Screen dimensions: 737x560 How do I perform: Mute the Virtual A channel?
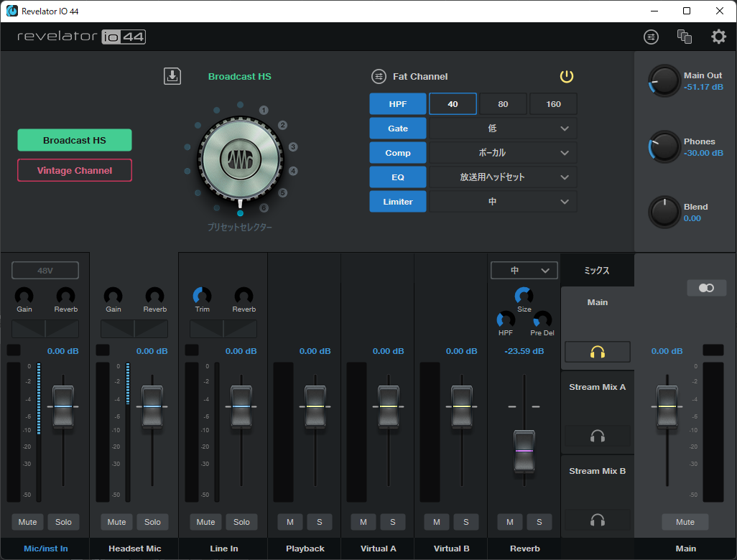363,522
